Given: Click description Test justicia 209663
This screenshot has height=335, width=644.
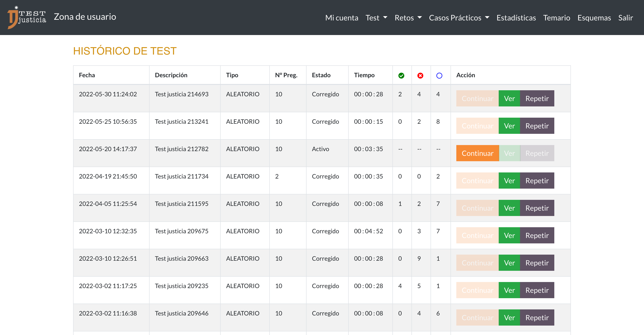Looking at the screenshot, I should point(181,258).
